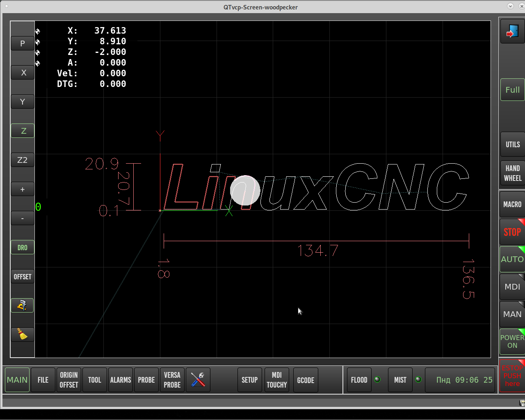The width and height of the screenshot is (525, 420).
Task: Switch to X view
Action: (23, 73)
